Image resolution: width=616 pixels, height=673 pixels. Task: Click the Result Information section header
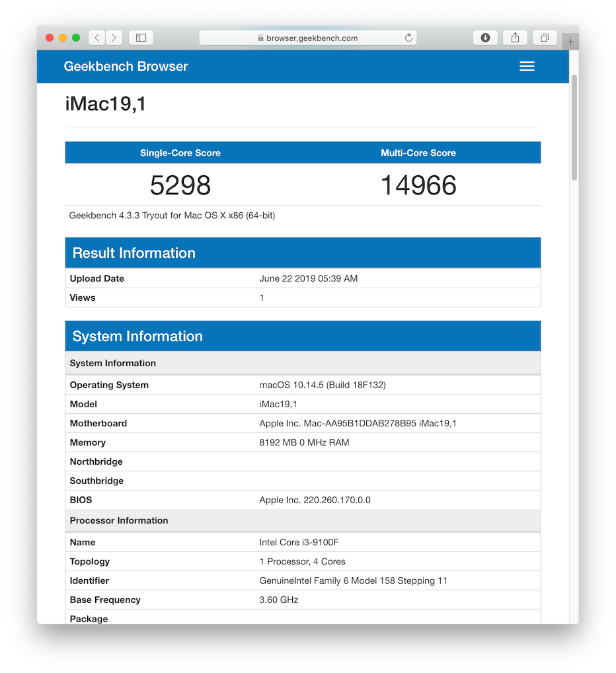pos(303,253)
